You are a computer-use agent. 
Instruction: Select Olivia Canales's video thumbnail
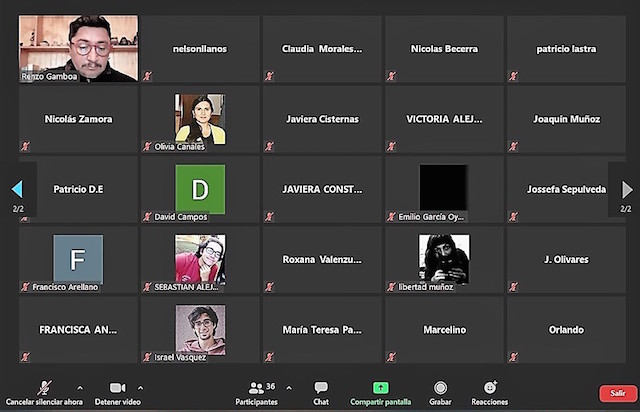tap(199, 118)
